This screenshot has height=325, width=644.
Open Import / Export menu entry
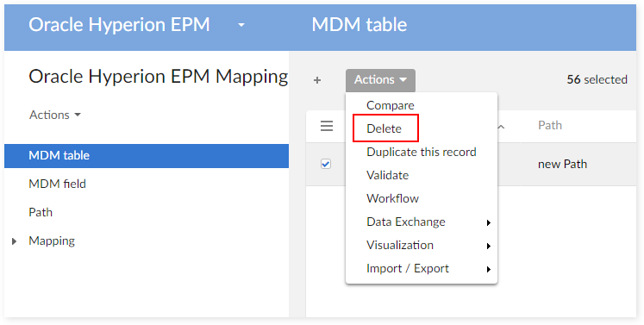click(422, 269)
